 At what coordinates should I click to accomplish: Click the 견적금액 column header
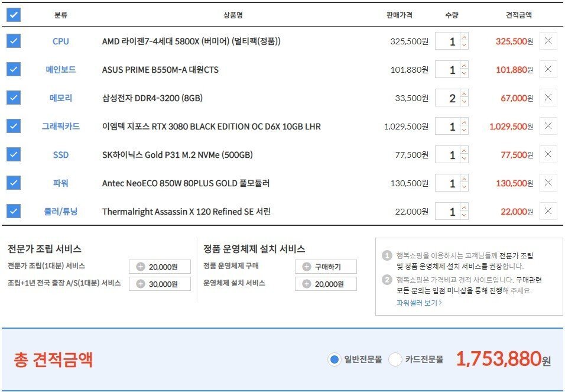pos(518,15)
